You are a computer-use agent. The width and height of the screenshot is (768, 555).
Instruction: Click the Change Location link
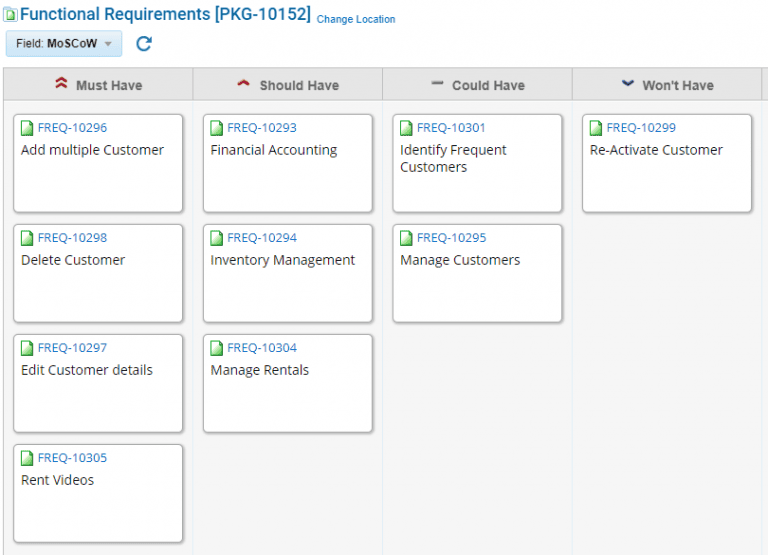pyautogui.click(x=356, y=19)
